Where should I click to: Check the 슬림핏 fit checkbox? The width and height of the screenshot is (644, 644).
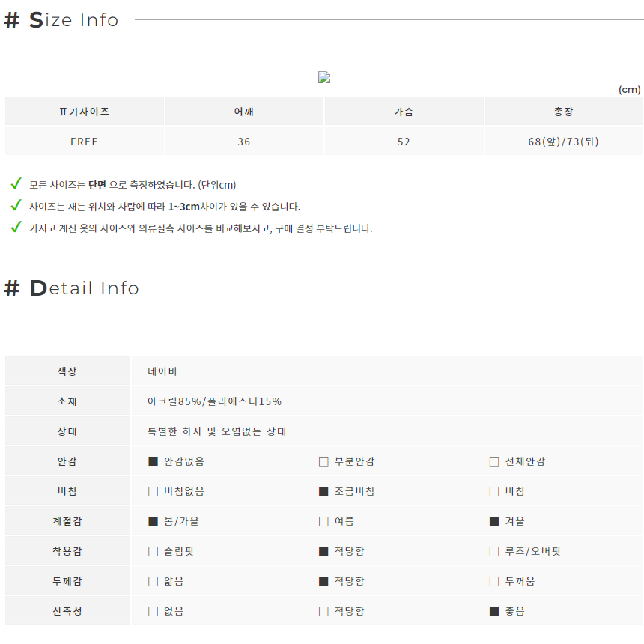click(154, 551)
